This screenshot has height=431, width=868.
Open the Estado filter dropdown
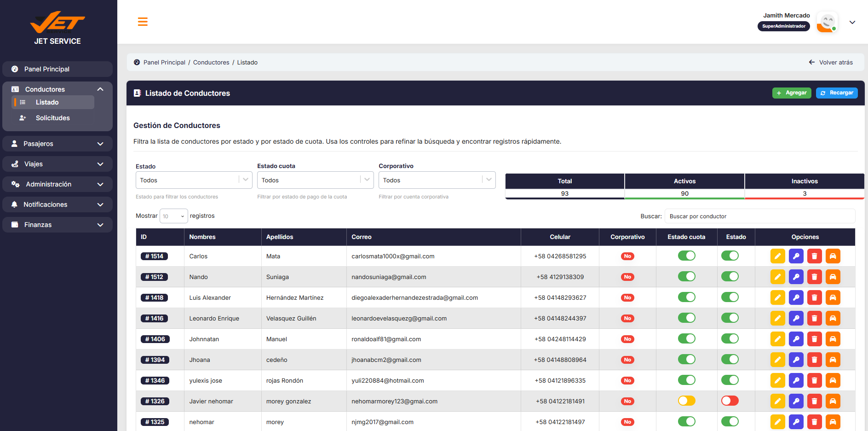click(194, 180)
